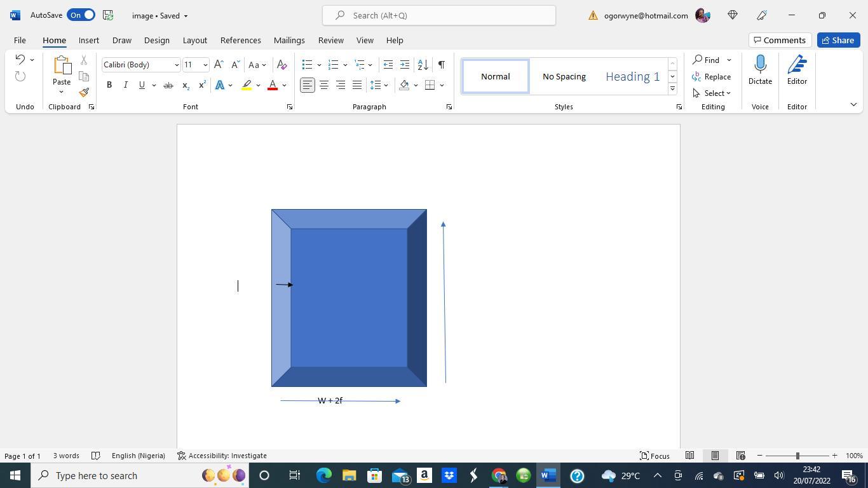Open the Editor tool in ribbon
This screenshot has height=488, width=868.
[x=797, y=70]
